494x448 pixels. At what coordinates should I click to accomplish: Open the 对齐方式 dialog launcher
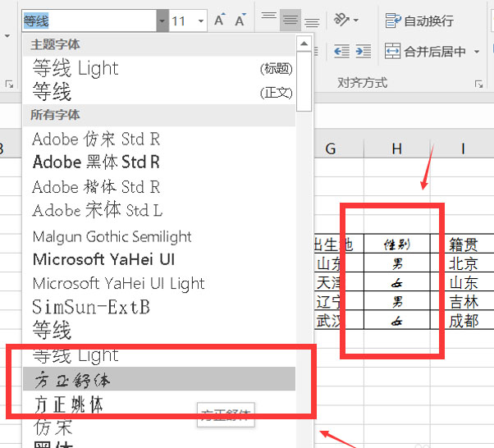pyautogui.click(x=478, y=84)
